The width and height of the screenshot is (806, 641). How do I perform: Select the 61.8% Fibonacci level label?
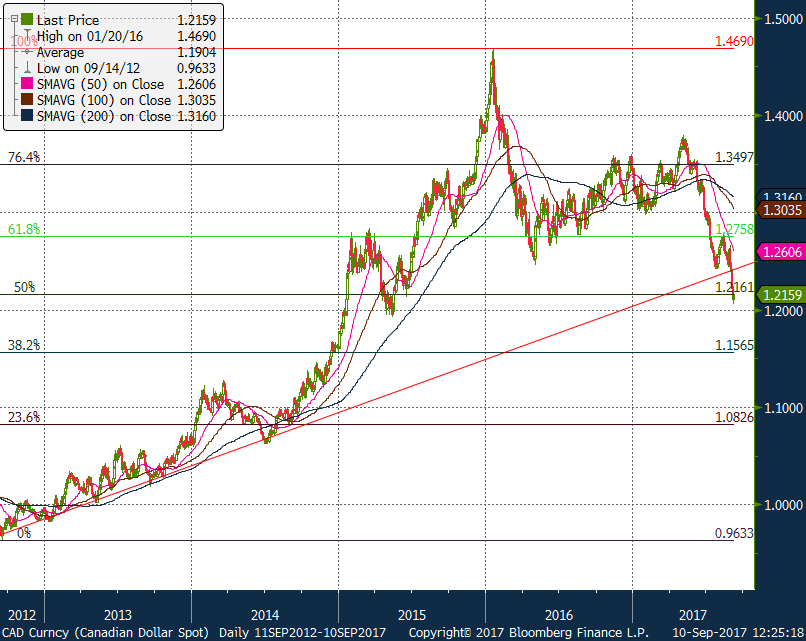tap(24, 229)
